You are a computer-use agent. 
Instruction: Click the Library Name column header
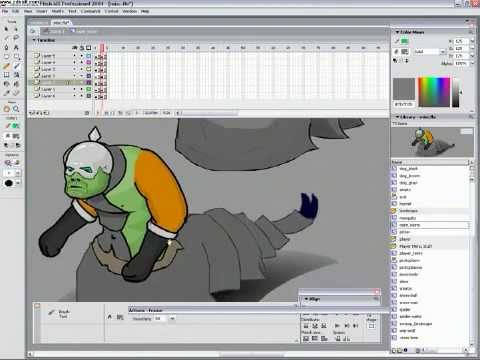[430, 162]
